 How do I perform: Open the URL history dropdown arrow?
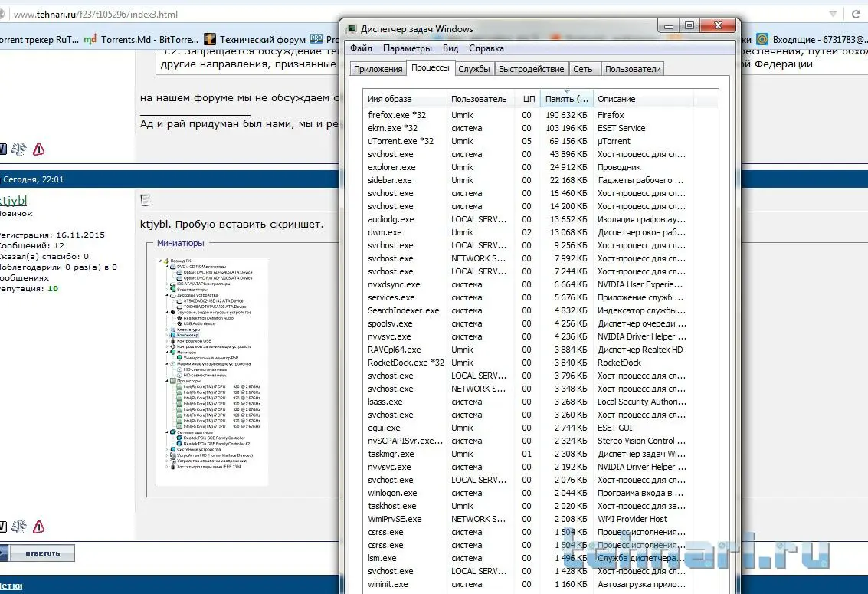[x=833, y=15]
